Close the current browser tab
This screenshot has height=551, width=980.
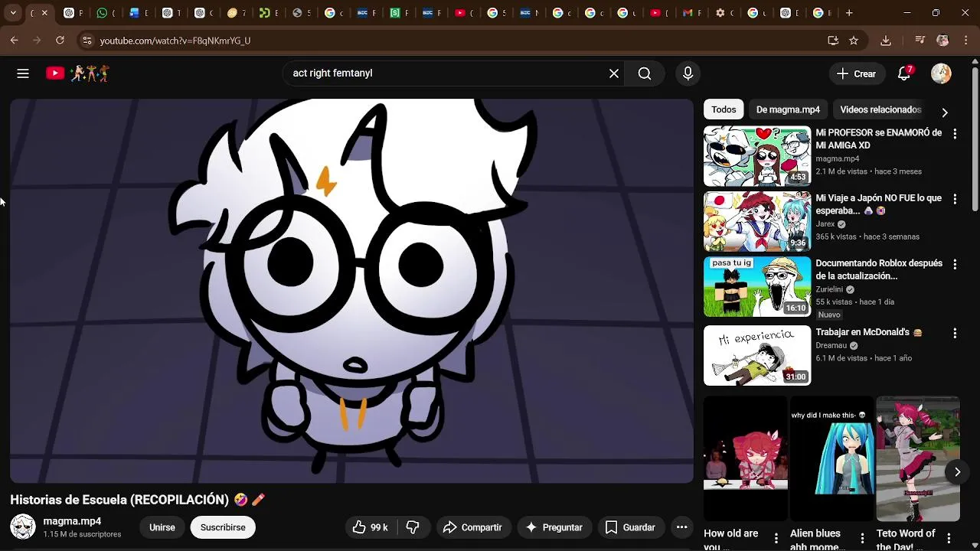(44, 13)
